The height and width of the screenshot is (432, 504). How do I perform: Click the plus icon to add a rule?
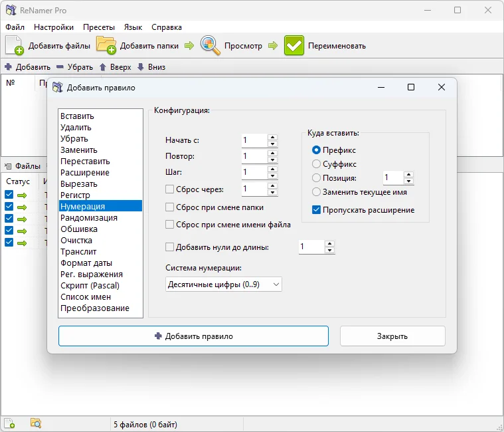9,67
